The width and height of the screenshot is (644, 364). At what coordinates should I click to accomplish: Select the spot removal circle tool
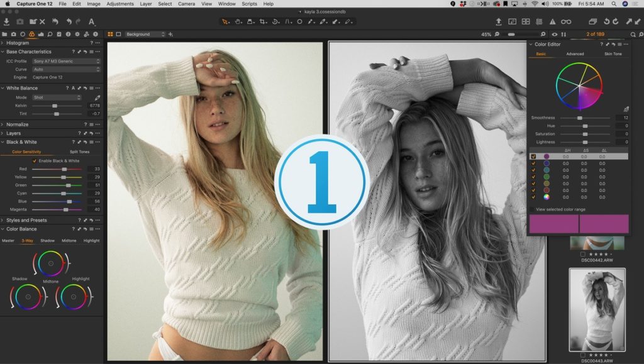(300, 21)
